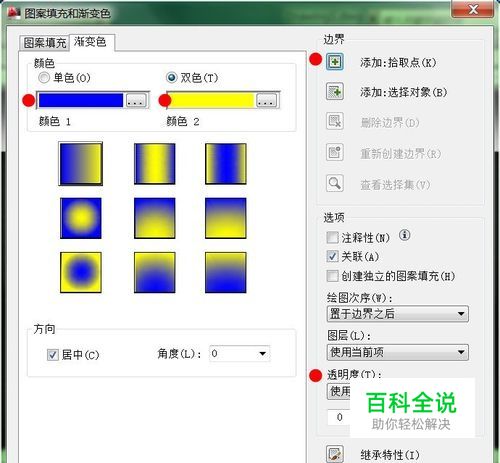This screenshot has height=463, width=500.
Task: Select the middle-row center curved gradient thumbnail
Action: 155,218
